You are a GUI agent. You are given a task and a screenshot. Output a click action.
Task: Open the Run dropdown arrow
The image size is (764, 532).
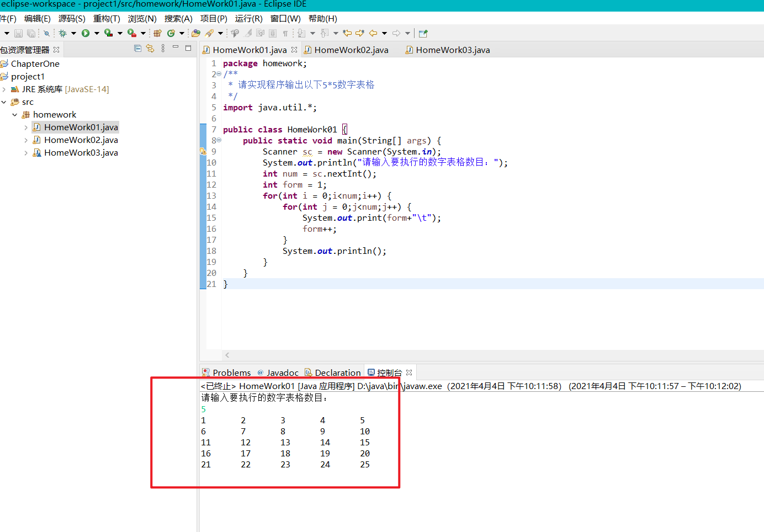(97, 33)
